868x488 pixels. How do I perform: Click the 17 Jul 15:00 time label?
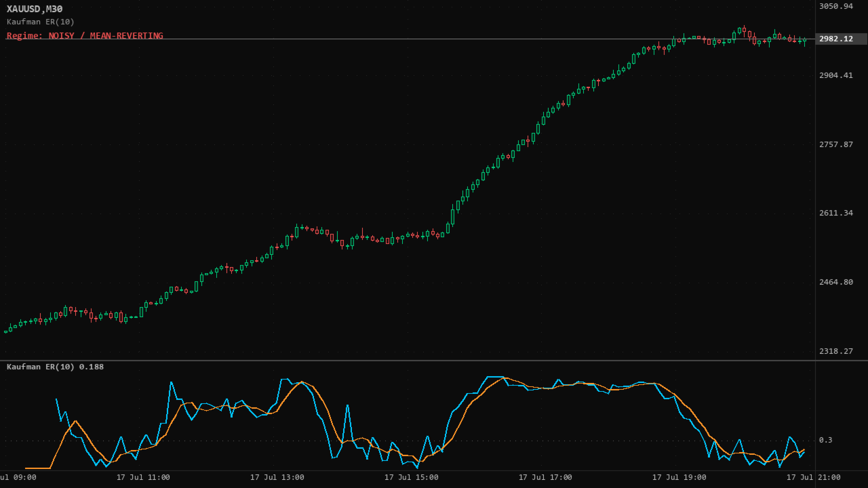pos(412,477)
